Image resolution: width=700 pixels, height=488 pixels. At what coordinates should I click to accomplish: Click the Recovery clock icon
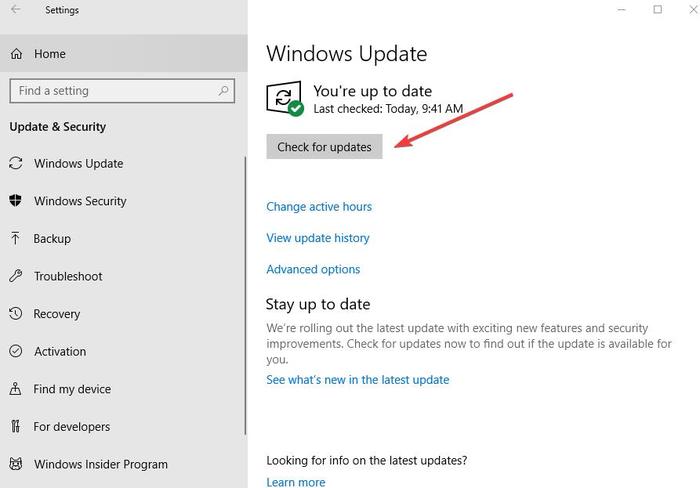pyautogui.click(x=16, y=313)
